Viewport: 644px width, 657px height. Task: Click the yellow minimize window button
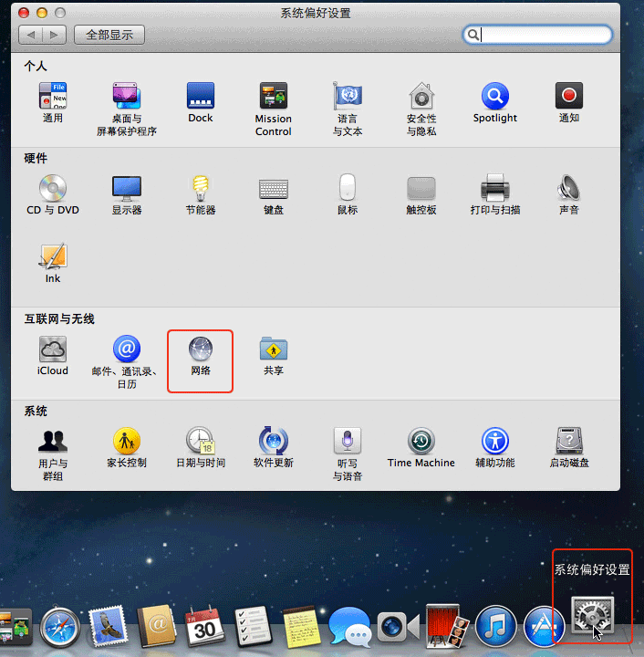[42, 13]
